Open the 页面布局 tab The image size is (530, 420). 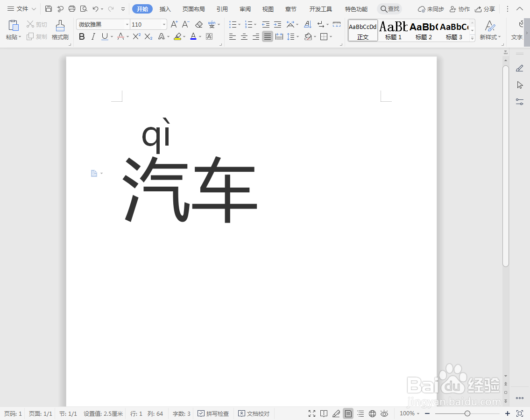pyautogui.click(x=194, y=9)
